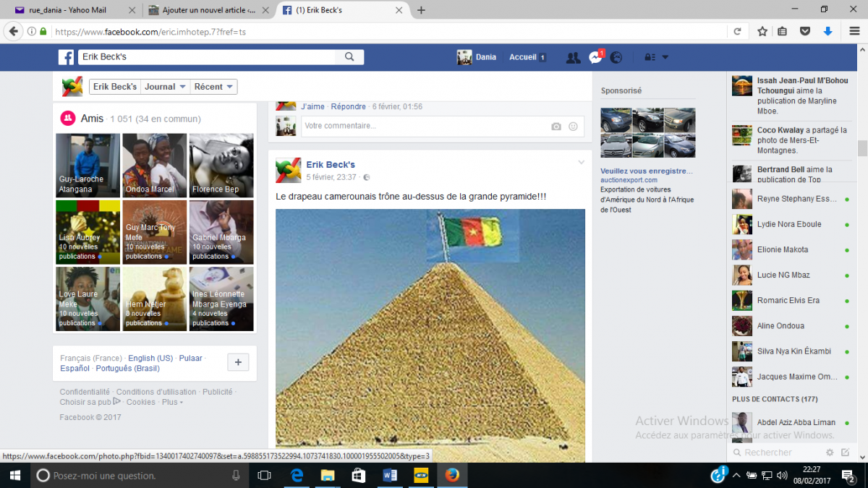Click Répondre under the comment

pos(349,107)
